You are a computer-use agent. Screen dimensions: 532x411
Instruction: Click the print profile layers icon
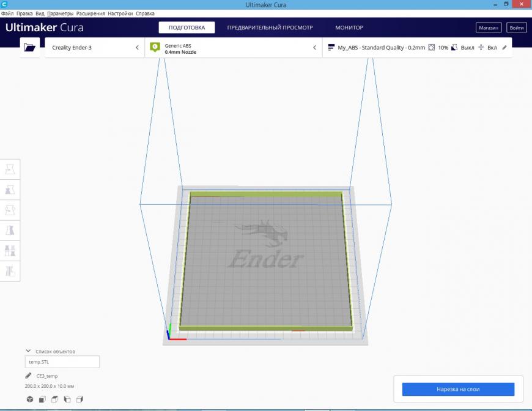pyautogui.click(x=331, y=48)
